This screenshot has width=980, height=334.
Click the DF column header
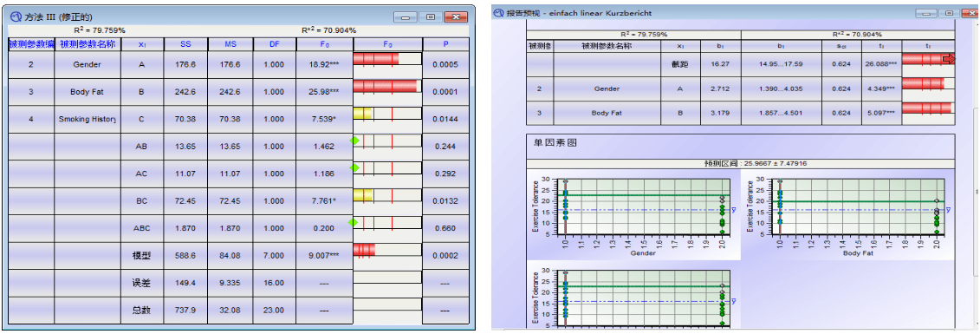[x=275, y=44]
